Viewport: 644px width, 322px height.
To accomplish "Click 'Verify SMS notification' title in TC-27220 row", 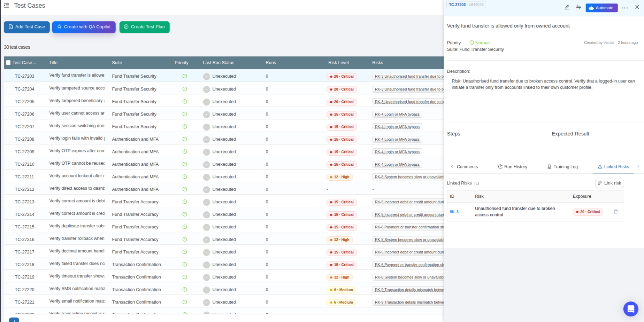I will 77,289.
